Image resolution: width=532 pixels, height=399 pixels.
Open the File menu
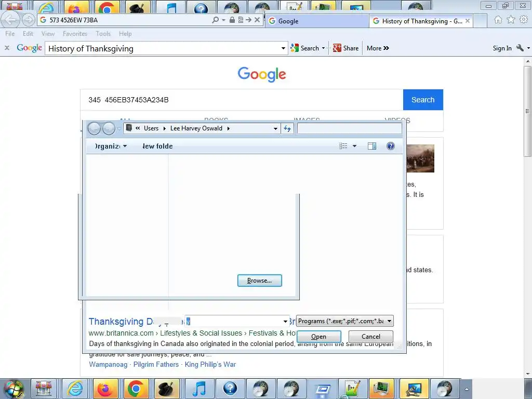coord(10,34)
